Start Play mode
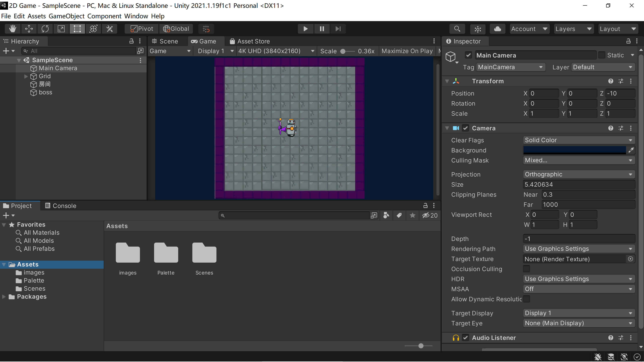The width and height of the screenshot is (644, 362). 305,29
